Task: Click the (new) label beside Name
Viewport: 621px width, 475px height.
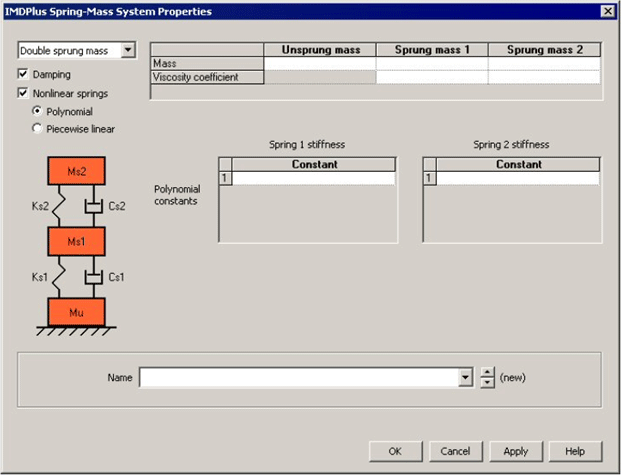Action: tap(512, 378)
